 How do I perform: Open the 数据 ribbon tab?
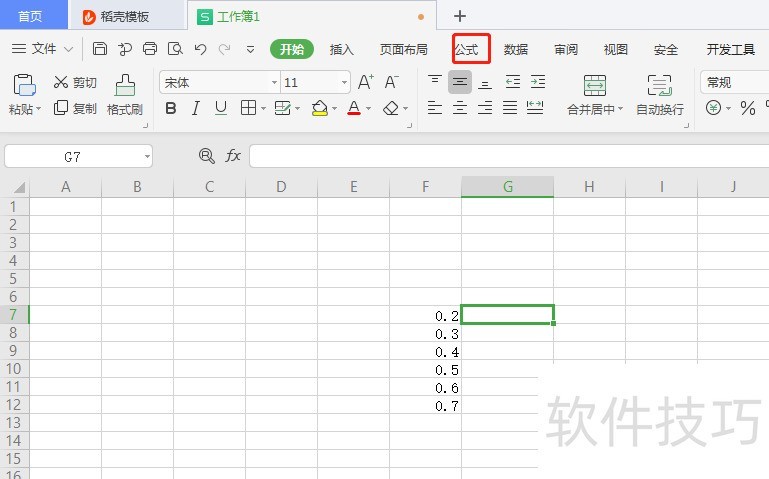point(516,49)
